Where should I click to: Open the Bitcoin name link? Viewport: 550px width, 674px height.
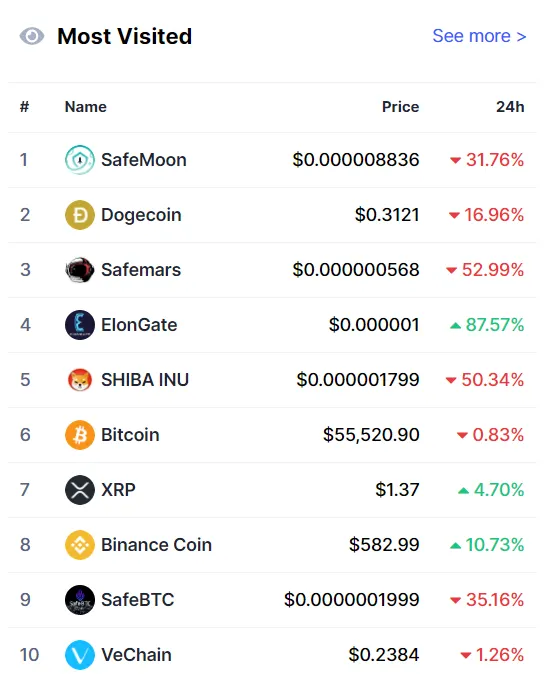tap(130, 435)
